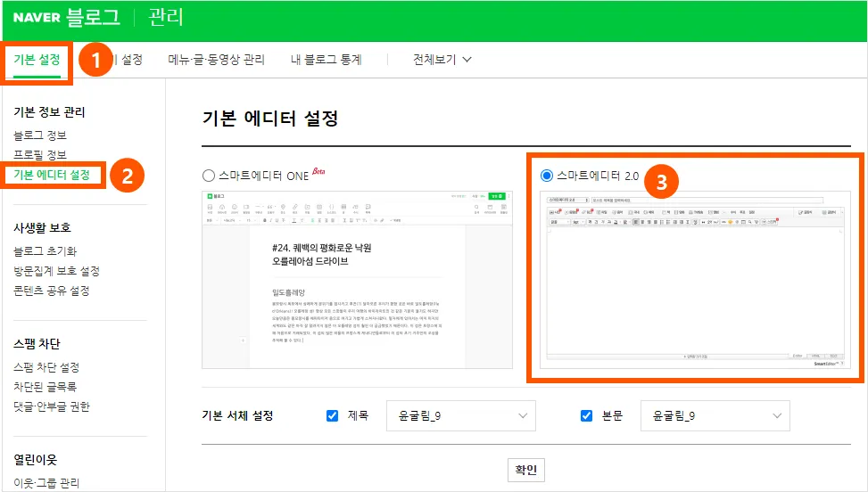
Task: Click the 사생활 보호 heading
Action: [x=42, y=228]
